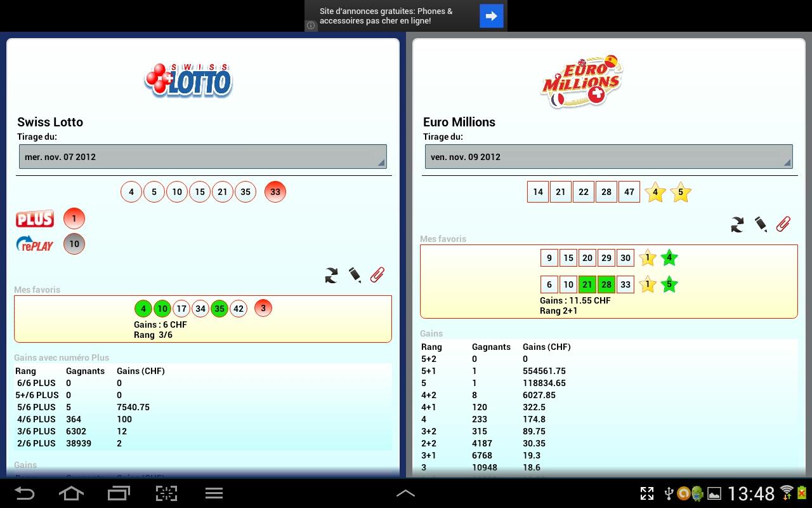Open the navigation bar menu icon
Viewport: 812px width, 508px height.
click(x=214, y=493)
